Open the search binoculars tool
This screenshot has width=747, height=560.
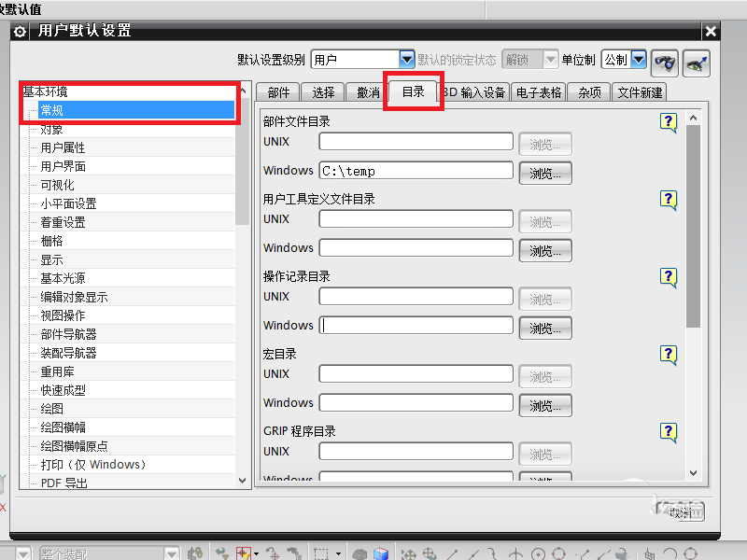664,63
